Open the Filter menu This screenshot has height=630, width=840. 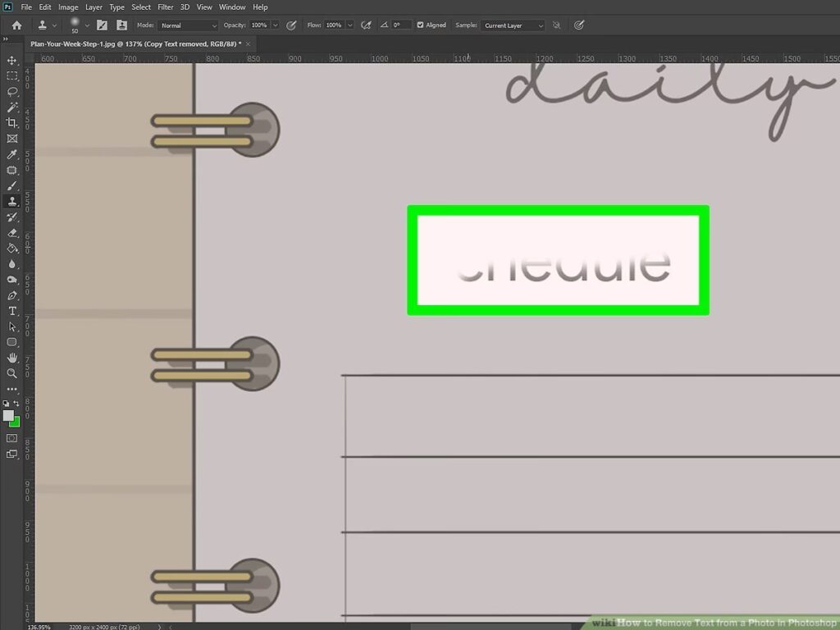tap(165, 7)
